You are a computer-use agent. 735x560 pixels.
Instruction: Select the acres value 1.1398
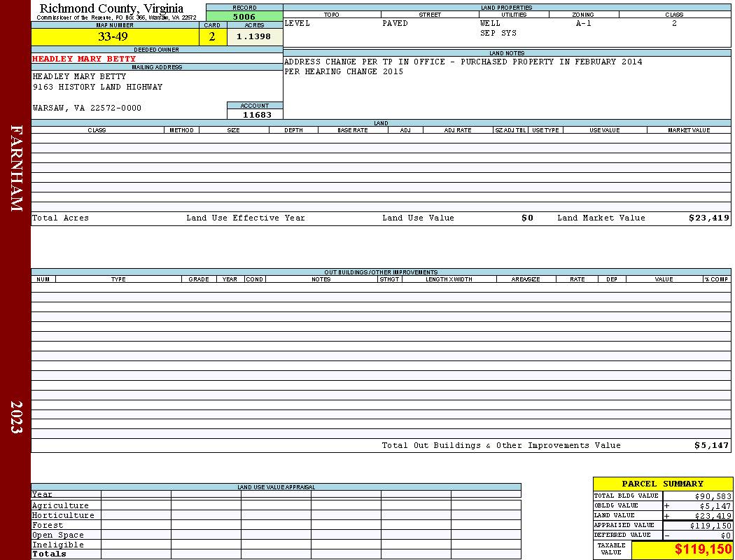(x=253, y=36)
